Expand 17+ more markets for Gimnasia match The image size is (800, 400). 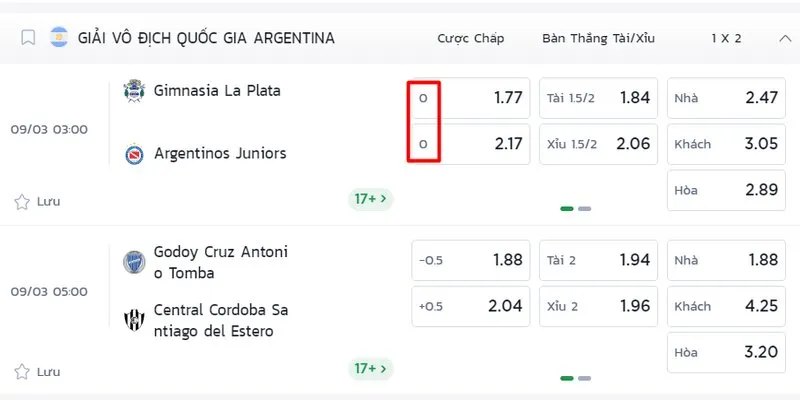(369, 199)
